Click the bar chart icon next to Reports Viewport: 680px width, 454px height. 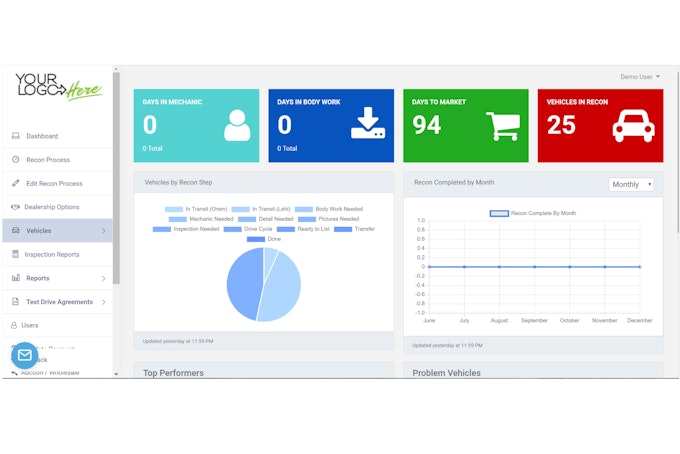click(16, 278)
